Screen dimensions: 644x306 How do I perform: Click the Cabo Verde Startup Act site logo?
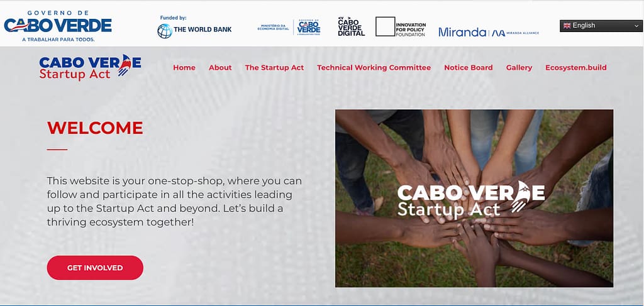tap(90, 67)
